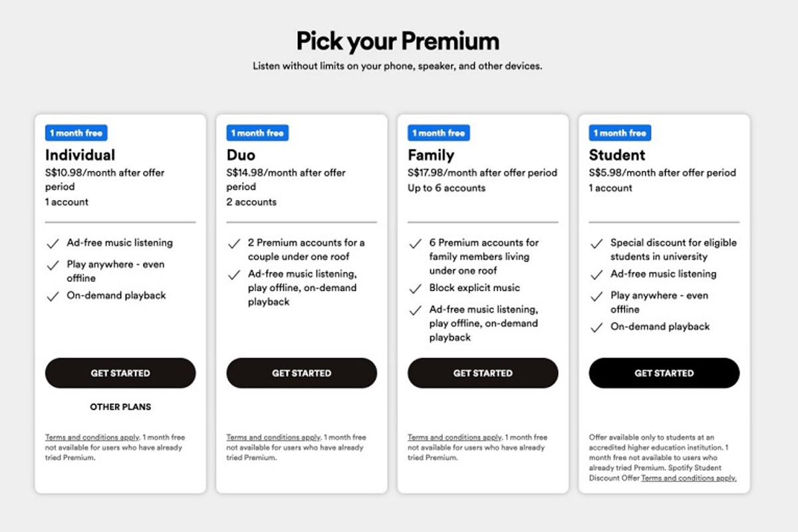Image resolution: width=798 pixels, height=532 pixels.
Task: Click Individual plan's On-demand playback checkmark
Action: click(x=53, y=297)
